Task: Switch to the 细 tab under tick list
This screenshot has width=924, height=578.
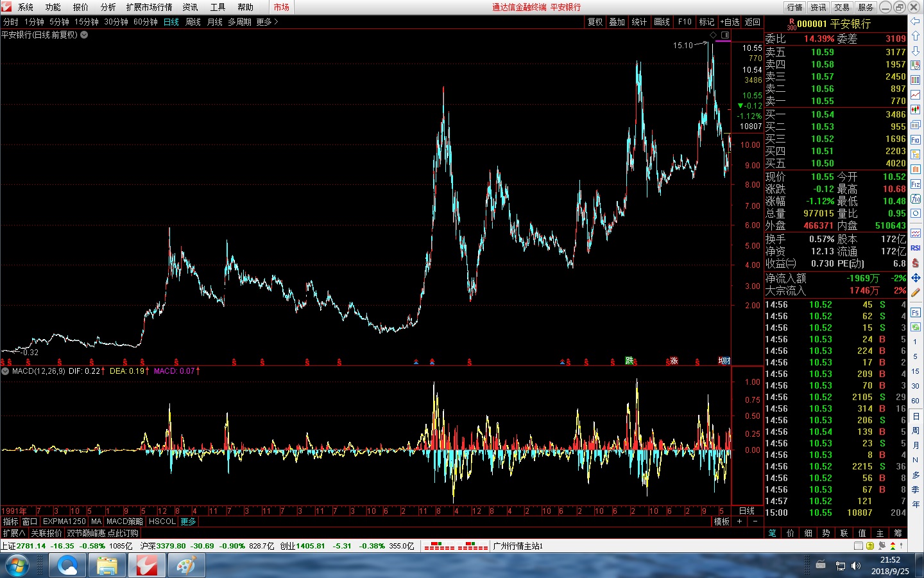Action: (808, 533)
